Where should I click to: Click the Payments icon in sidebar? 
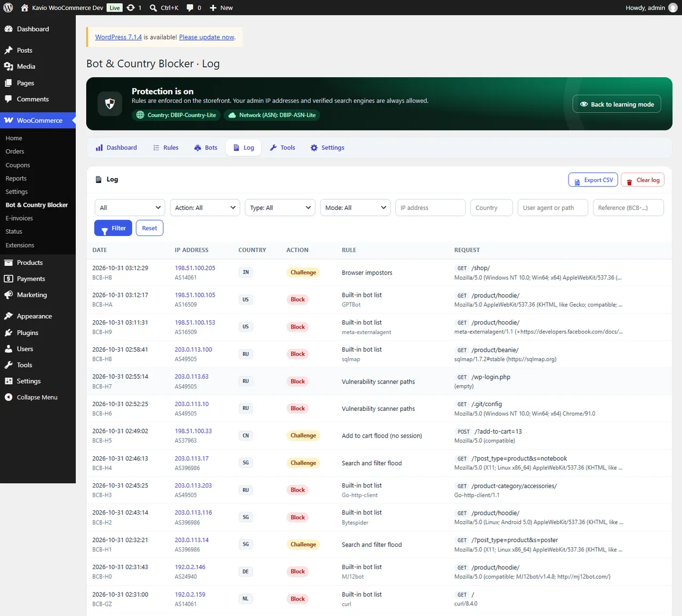(x=9, y=279)
